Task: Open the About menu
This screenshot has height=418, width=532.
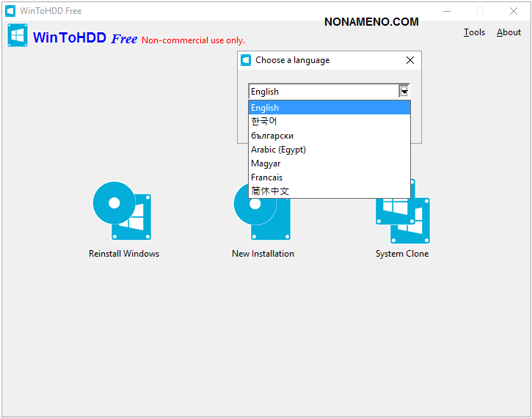Action: coord(509,32)
